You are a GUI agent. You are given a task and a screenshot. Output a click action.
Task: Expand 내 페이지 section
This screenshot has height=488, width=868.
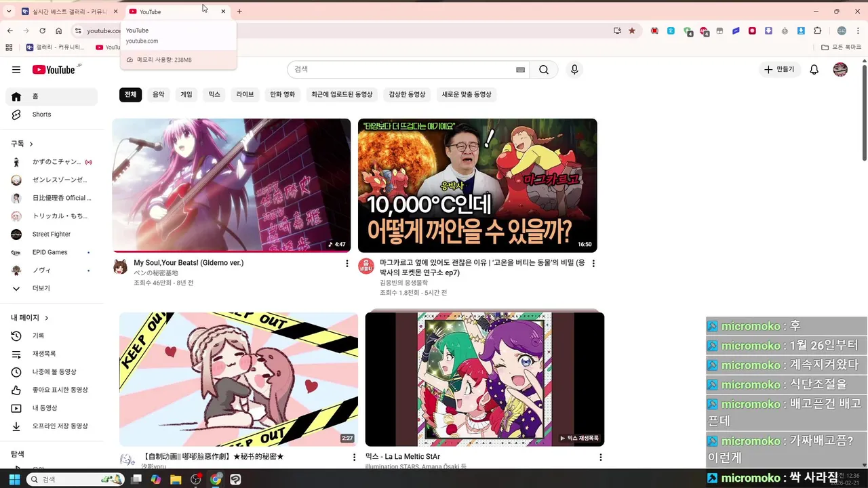30,318
